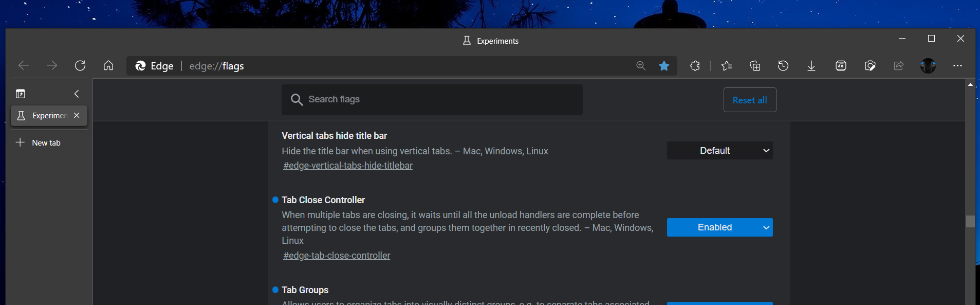
Task: Click the Share icon in toolbar
Action: tap(899, 66)
